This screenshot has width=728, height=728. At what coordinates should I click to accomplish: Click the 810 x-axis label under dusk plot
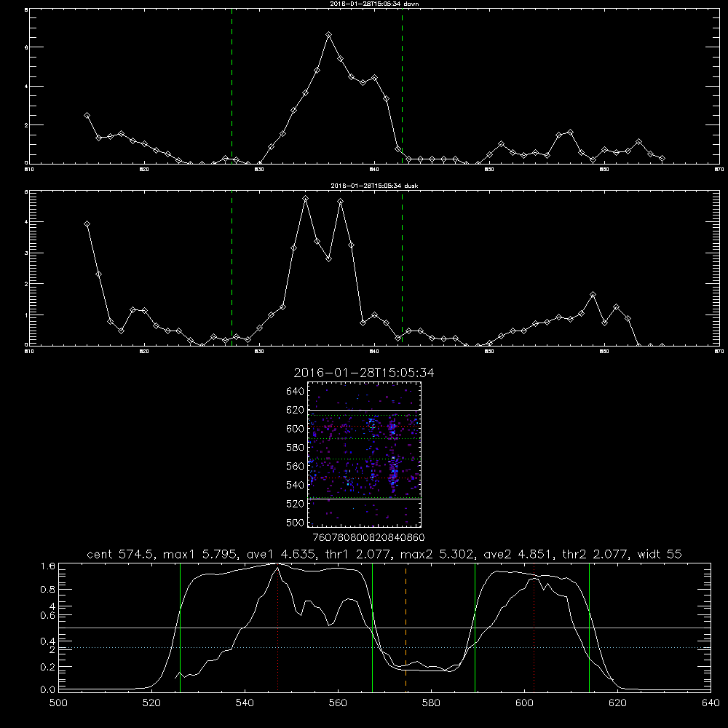[29, 352]
